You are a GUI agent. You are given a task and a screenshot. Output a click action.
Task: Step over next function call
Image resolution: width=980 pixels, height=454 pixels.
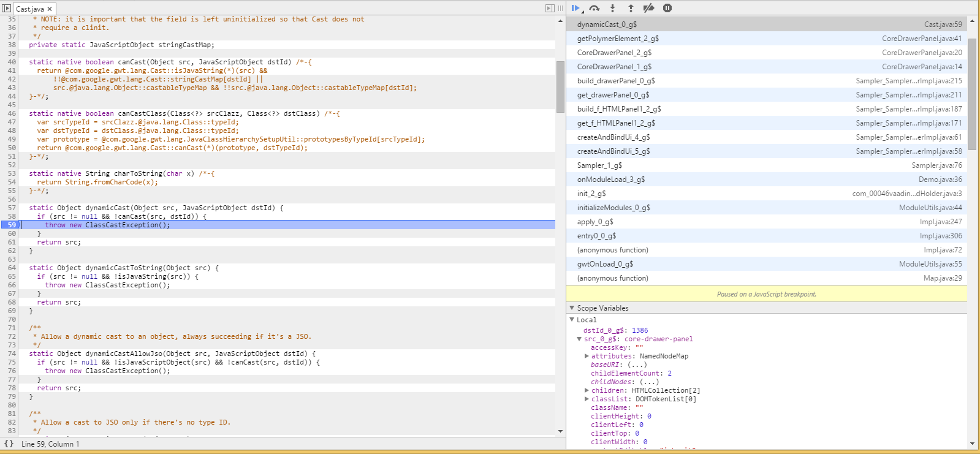coord(594,8)
